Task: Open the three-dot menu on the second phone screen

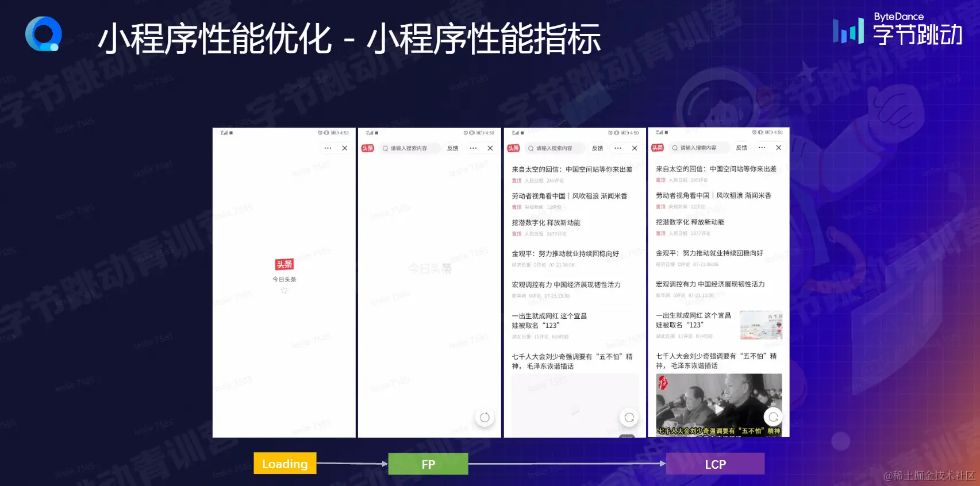Action: 473,148
